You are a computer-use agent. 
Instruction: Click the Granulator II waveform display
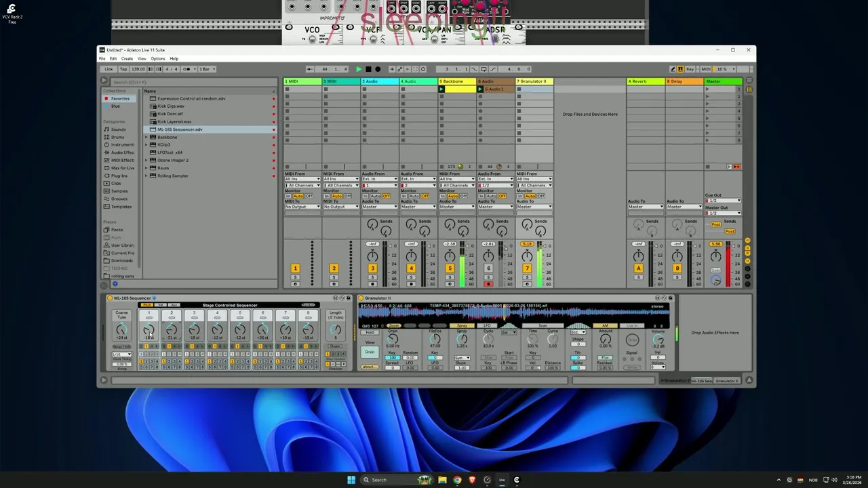click(515, 312)
